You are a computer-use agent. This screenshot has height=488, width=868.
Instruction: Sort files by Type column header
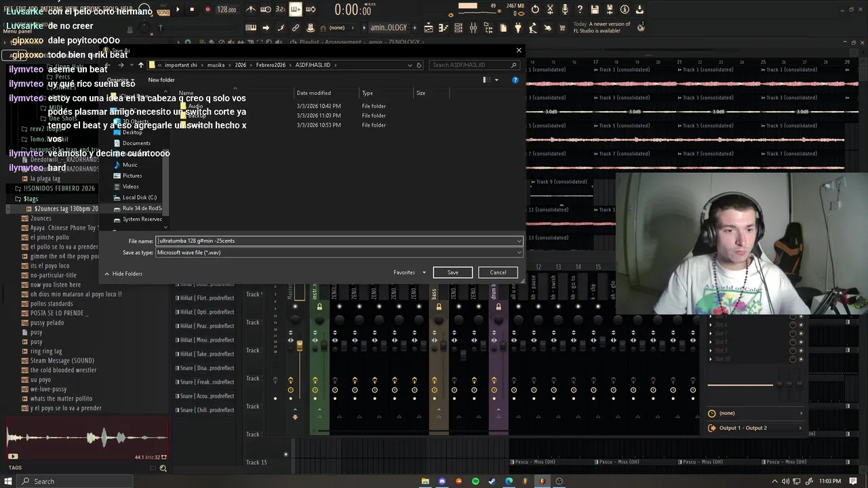click(x=367, y=93)
